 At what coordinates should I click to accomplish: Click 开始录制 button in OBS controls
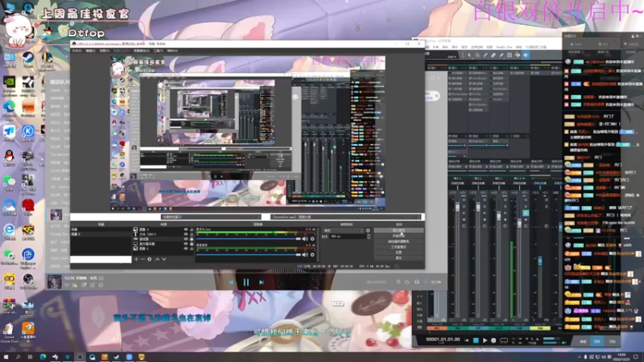click(398, 236)
